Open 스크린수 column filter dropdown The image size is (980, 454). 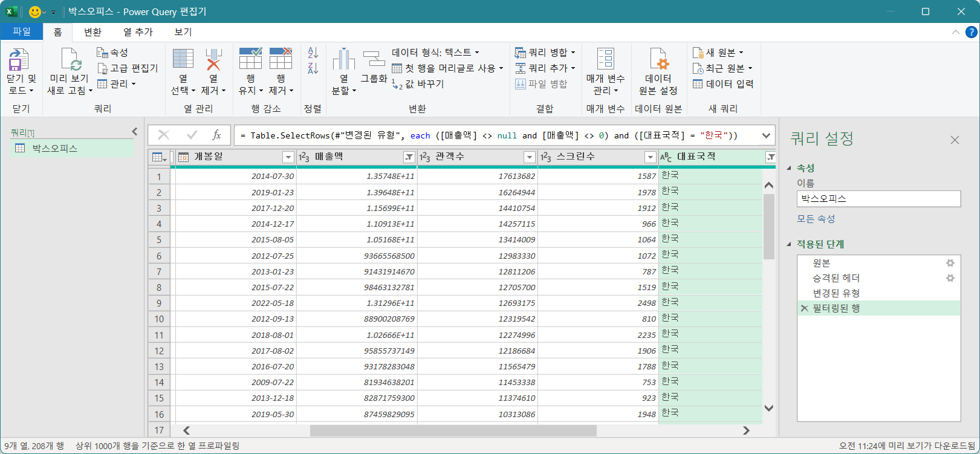651,157
